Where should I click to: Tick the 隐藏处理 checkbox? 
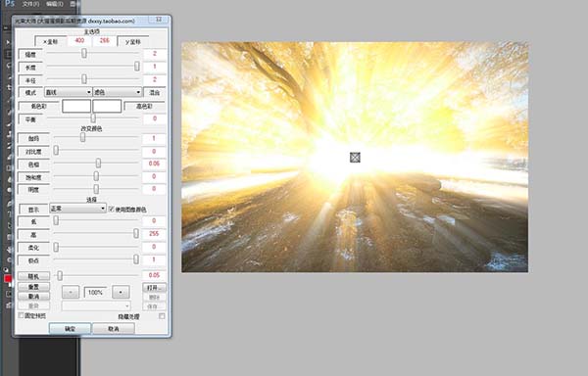162,316
